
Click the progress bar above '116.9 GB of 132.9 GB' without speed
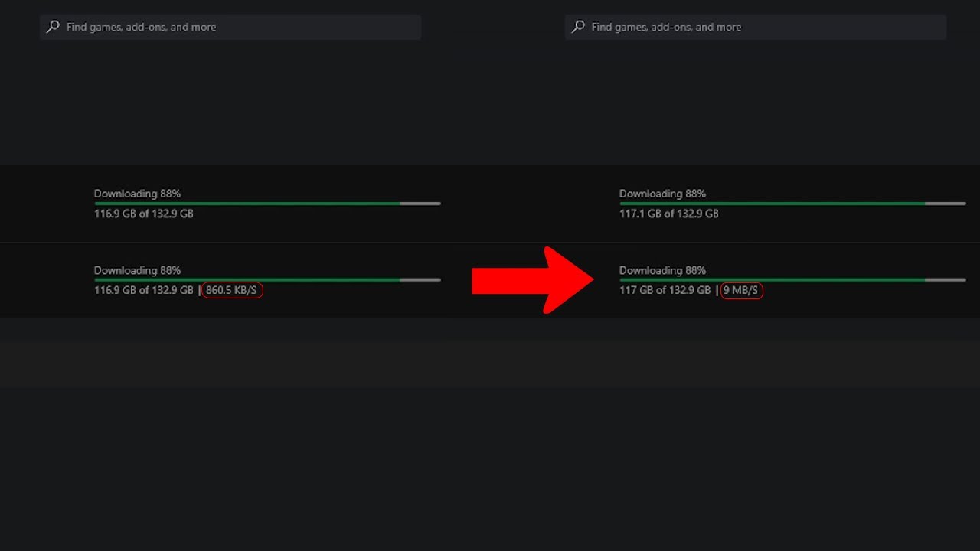[267, 204]
